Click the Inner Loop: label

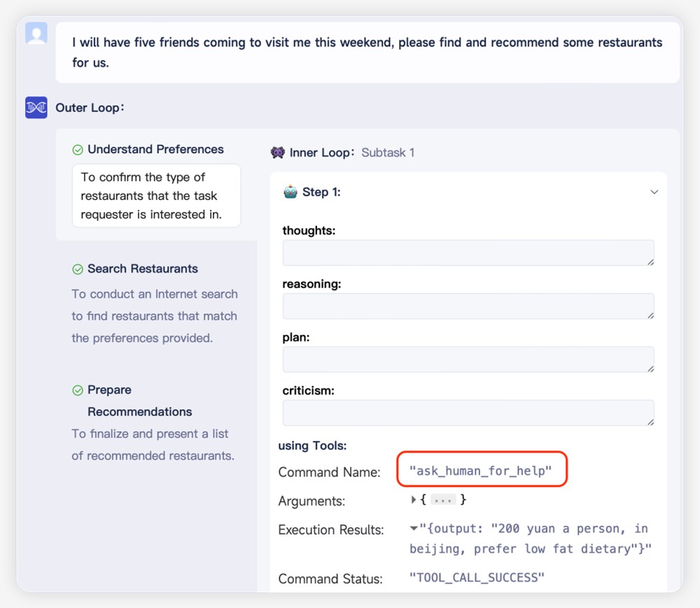pyautogui.click(x=322, y=153)
